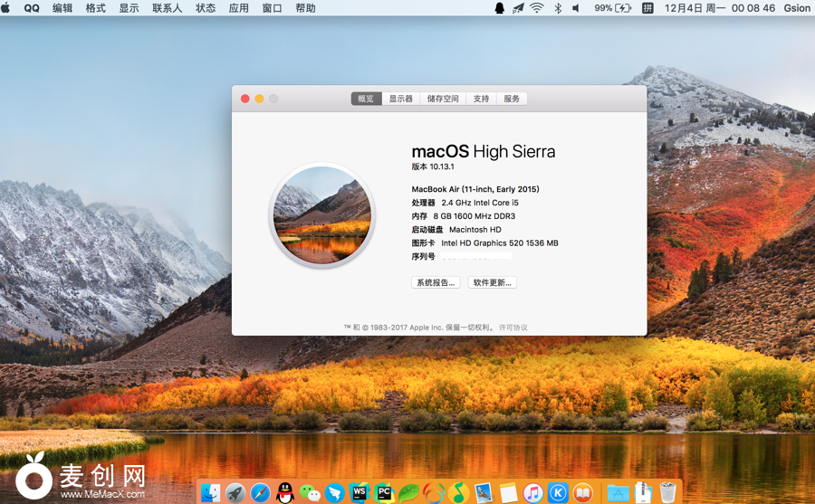This screenshot has height=504, width=815.
Task: Open the QQ penguin app in dock
Action: click(x=285, y=492)
